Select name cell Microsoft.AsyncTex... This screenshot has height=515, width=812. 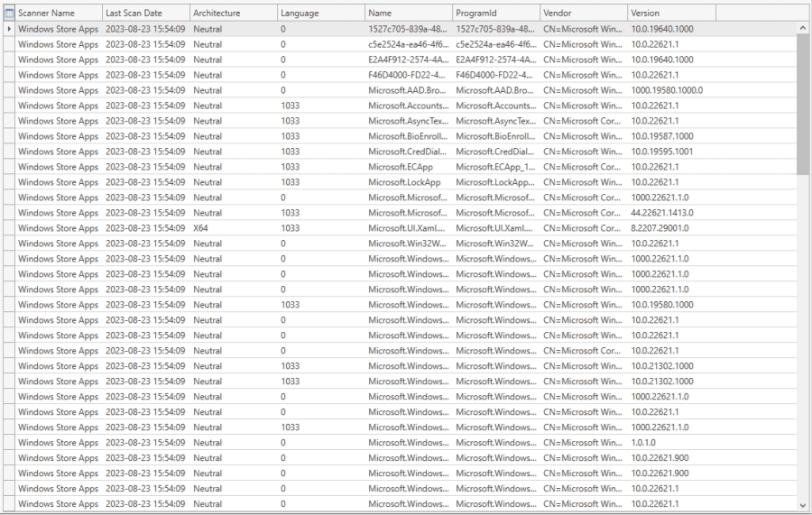(x=408, y=121)
